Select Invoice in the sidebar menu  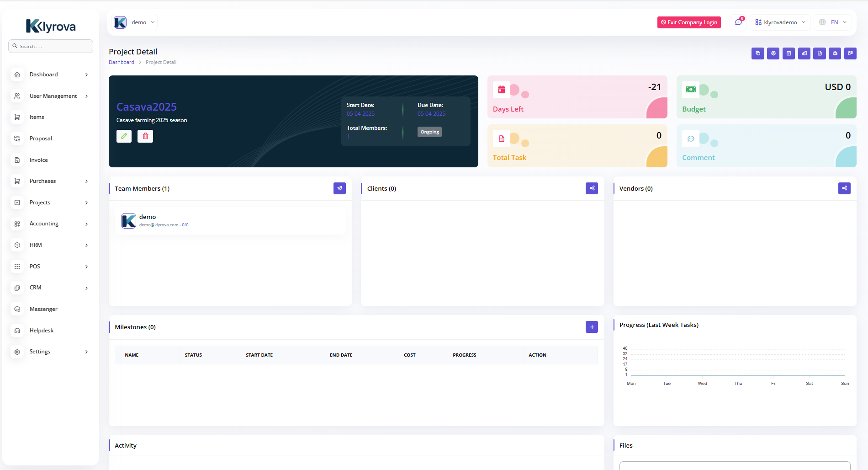tap(39, 160)
